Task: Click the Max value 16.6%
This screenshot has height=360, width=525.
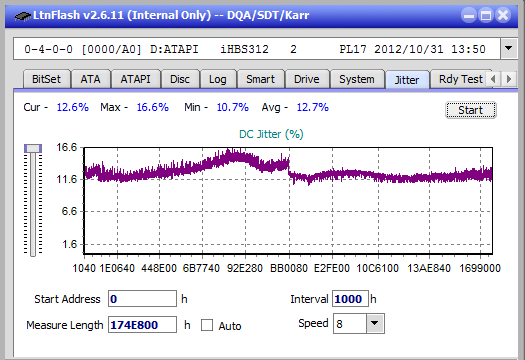Action: point(153,107)
